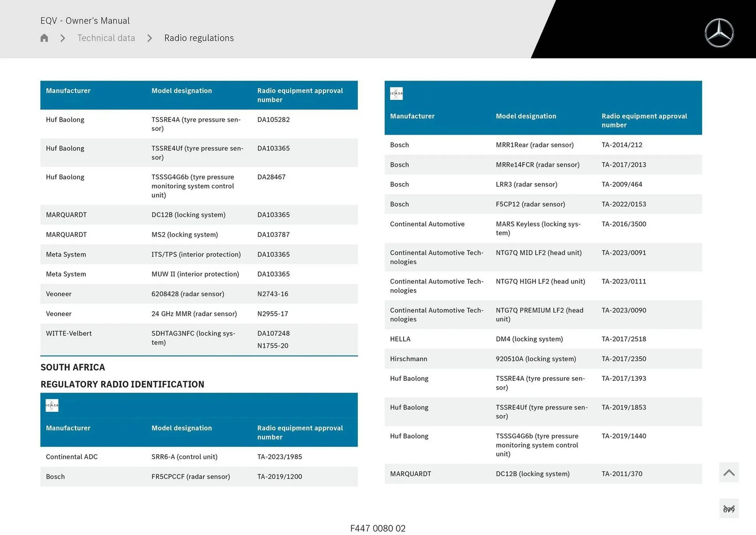Click the down-chevron button showing 679
Screen dimensions: 756x535
coord(729,509)
